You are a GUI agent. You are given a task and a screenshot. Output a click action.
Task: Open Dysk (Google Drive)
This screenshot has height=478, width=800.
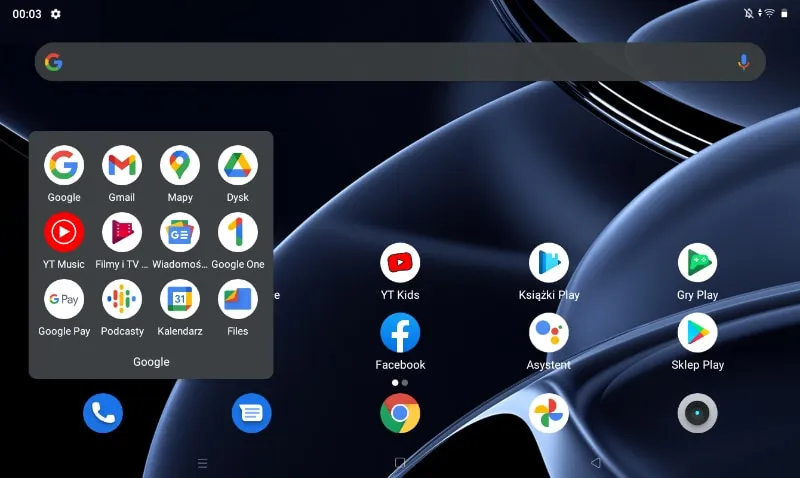[238, 165]
